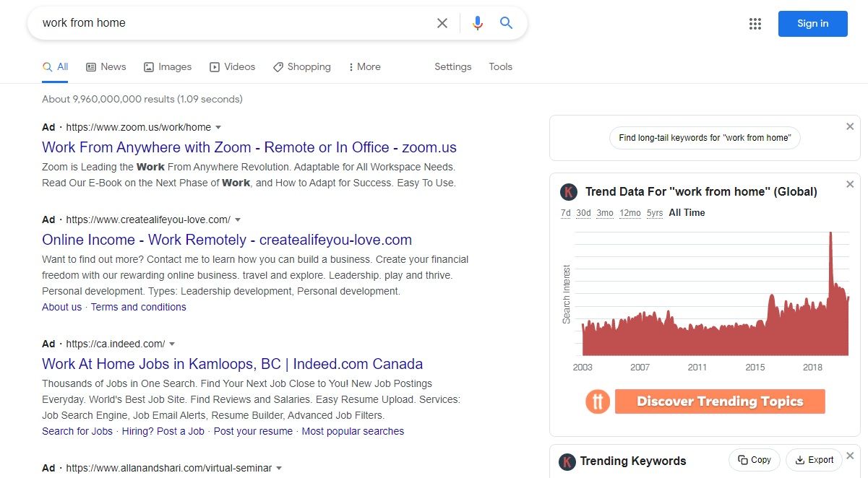868x478 pixels.
Task: Expand the createalifeyou-love.com ad dropdown arrow
Action: tap(238, 220)
